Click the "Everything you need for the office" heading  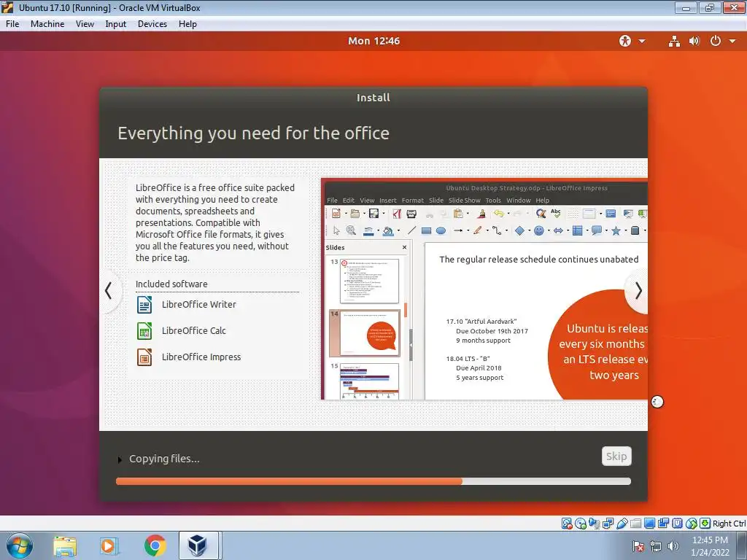pyautogui.click(x=253, y=133)
